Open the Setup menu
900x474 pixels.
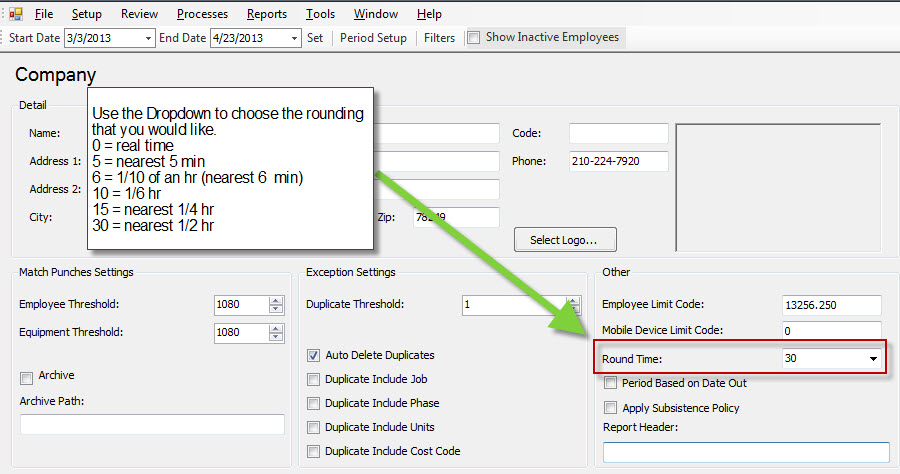click(86, 14)
